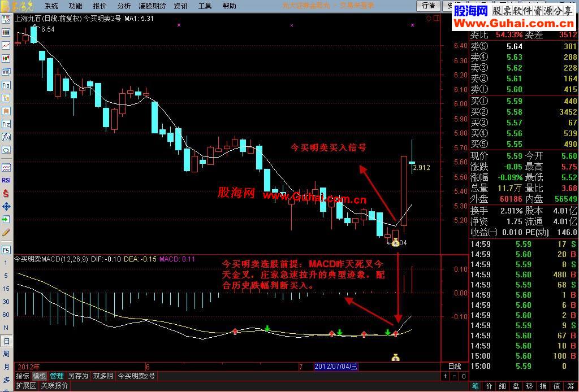Open the 帮助 menu
The width and height of the screenshot is (579, 392).
click(230, 6)
